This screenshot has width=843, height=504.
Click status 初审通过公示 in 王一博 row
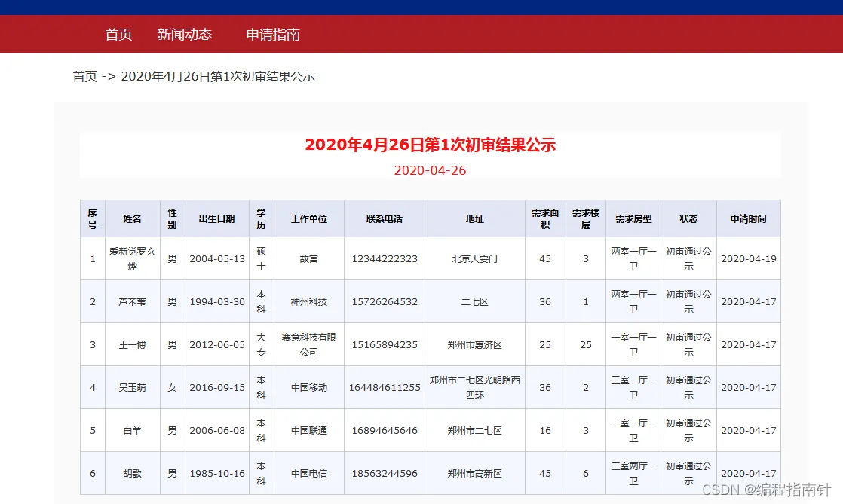click(x=688, y=344)
